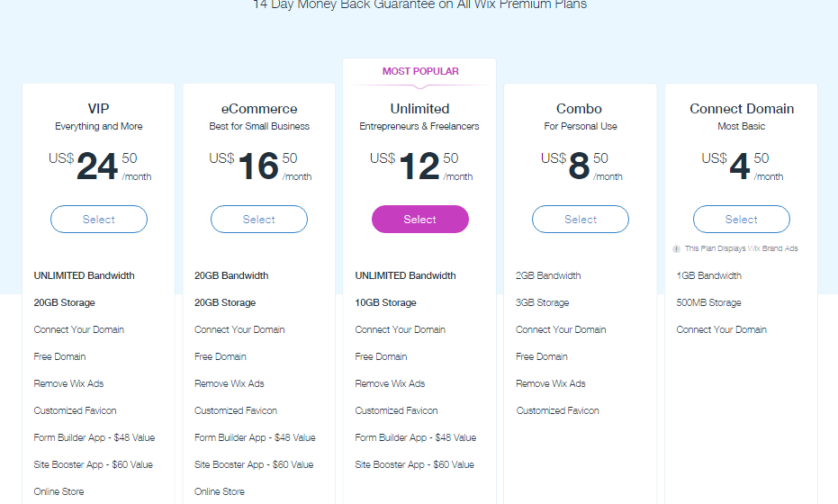The width and height of the screenshot is (838, 504).
Task: Click Free Domain feature under Unlimited
Action: click(381, 356)
